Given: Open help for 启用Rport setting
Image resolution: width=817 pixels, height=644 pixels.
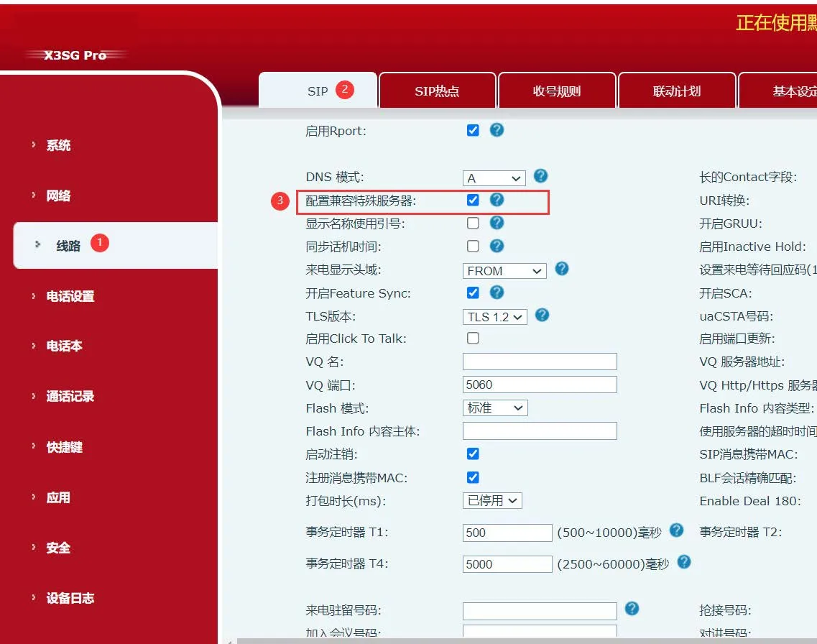Looking at the screenshot, I should click(497, 130).
